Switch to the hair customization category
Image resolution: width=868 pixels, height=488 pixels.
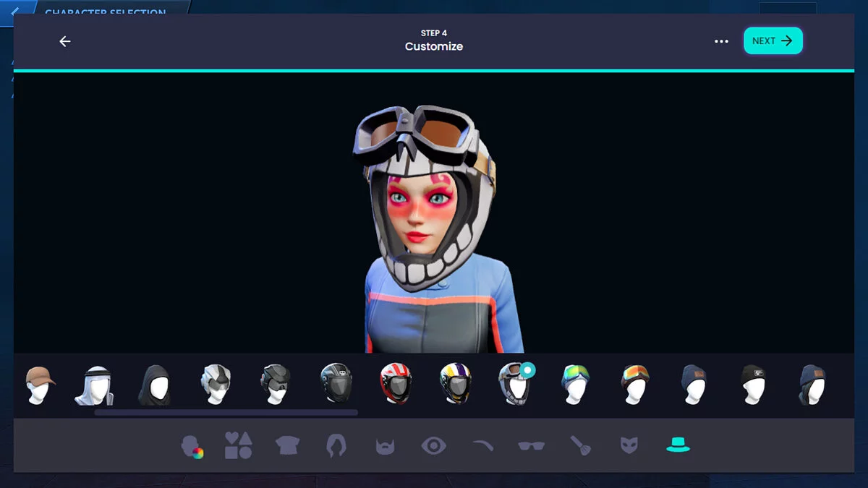pos(336,445)
